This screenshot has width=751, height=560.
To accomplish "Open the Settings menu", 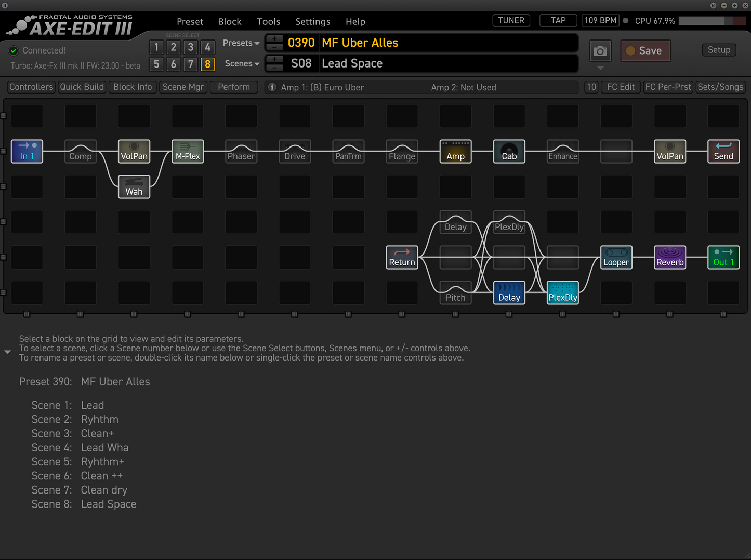I will coord(312,21).
